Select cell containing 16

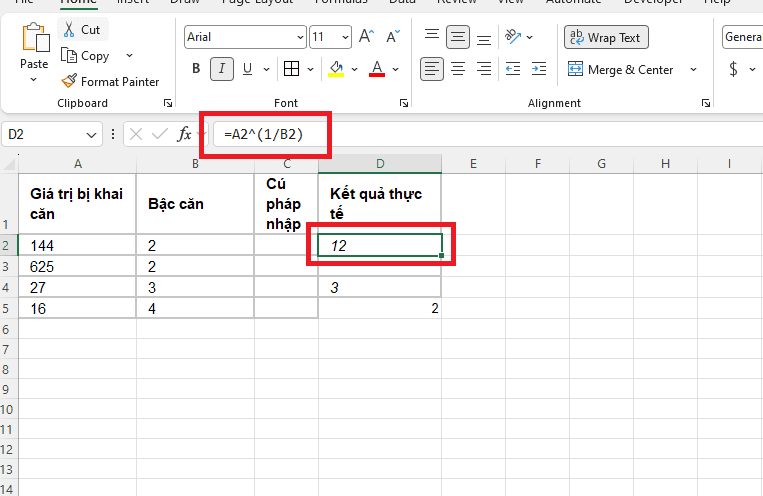pos(77,308)
